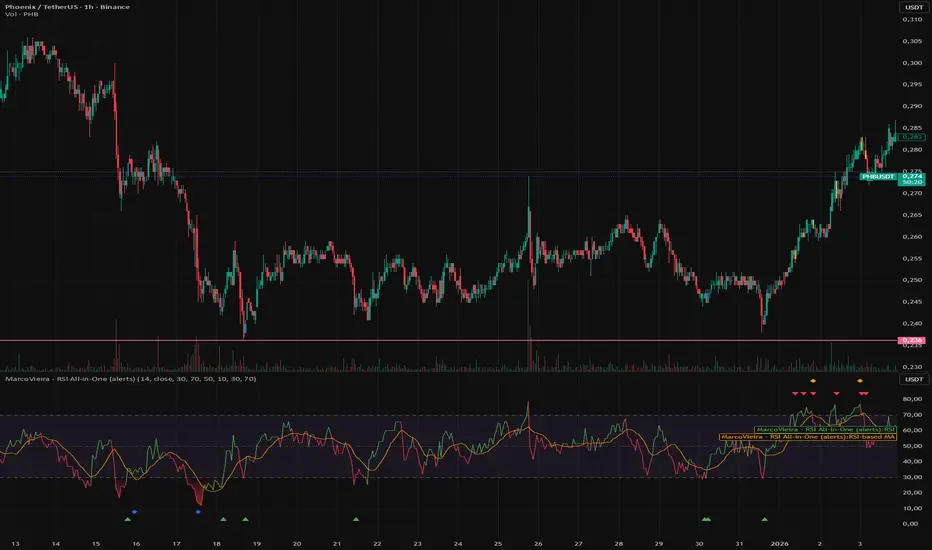932x550 pixels.
Task: Click the green triangle signal below day 21
Action: click(x=356, y=519)
